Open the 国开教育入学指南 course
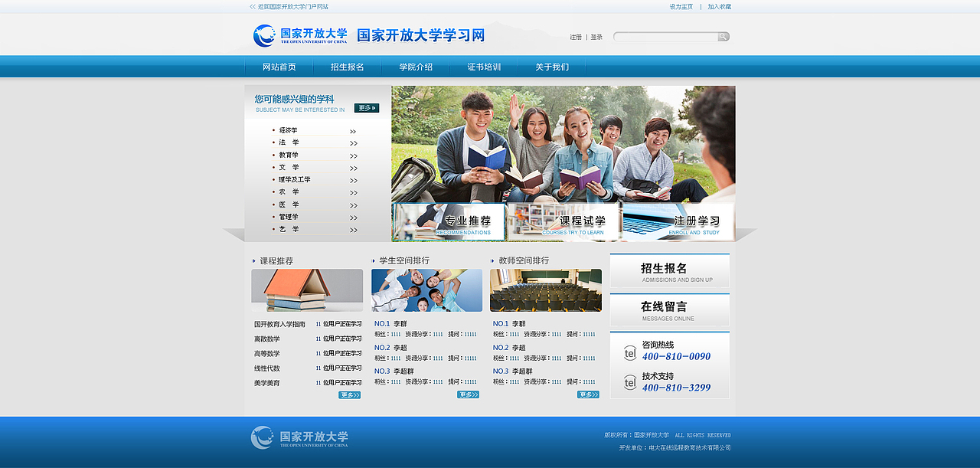This screenshot has width=980, height=468. pyautogui.click(x=279, y=324)
